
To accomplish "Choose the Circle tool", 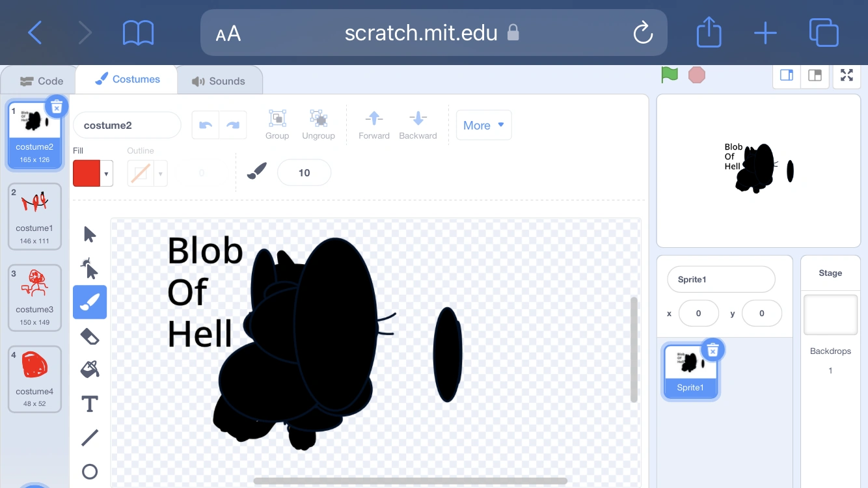I will coord(90,472).
